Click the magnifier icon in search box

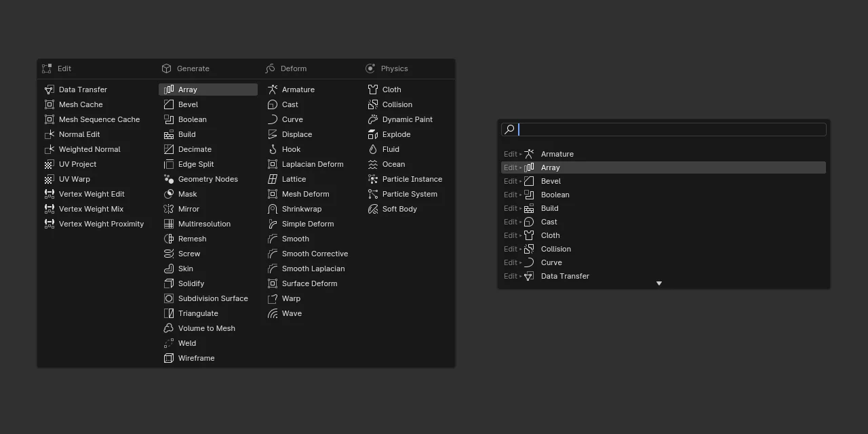coord(509,130)
